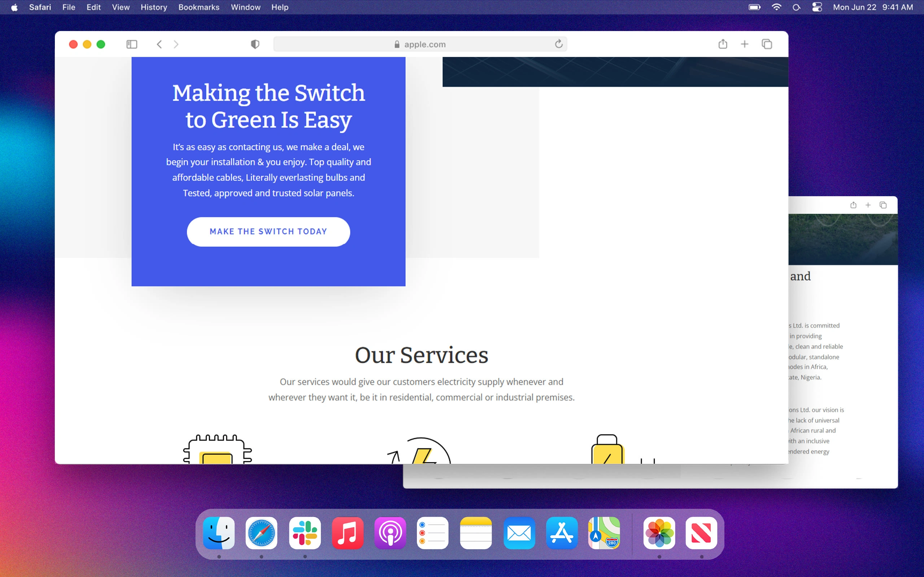
Task: Show the tab overview icon in front window
Action: (x=767, y=44)
